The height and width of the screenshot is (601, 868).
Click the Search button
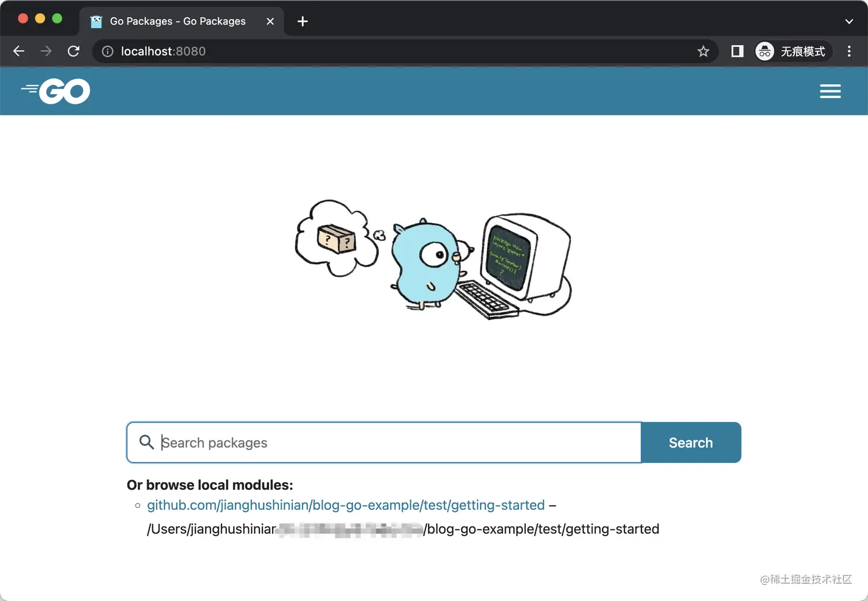pos(691,443)
